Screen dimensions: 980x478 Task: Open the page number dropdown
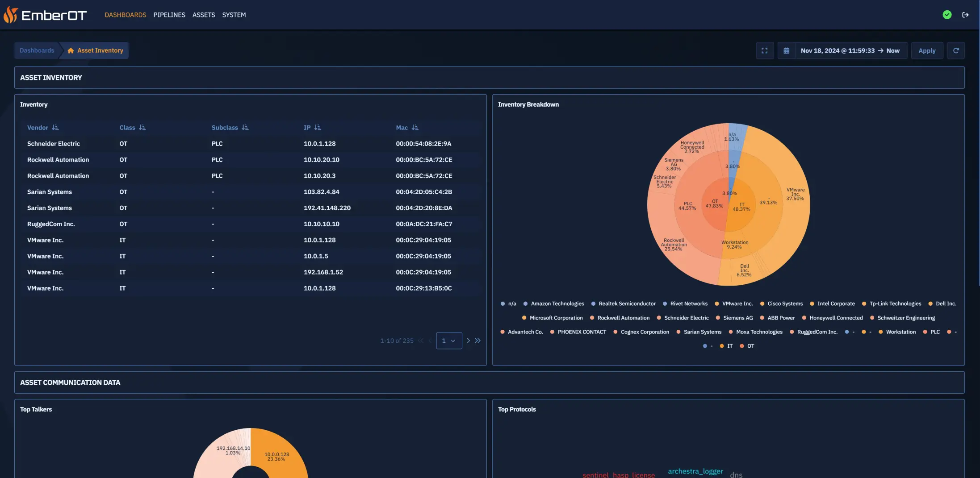[x=449, y=341]
